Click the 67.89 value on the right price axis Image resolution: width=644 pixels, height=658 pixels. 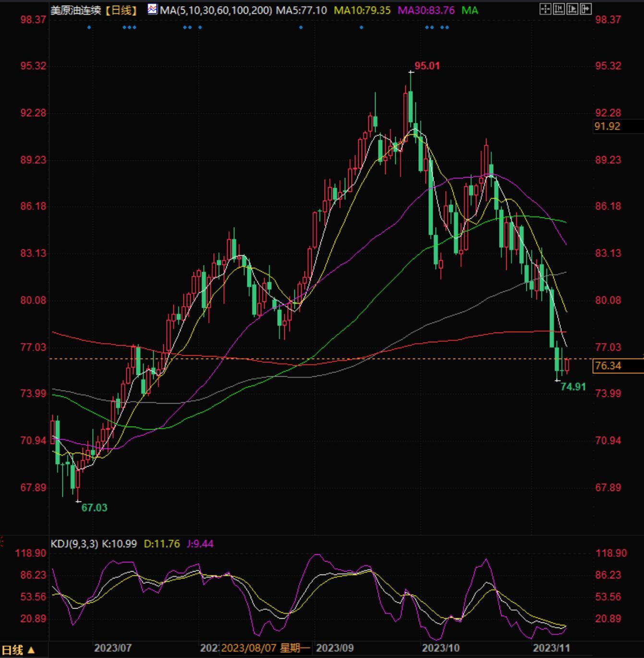(x=608, y=488)
